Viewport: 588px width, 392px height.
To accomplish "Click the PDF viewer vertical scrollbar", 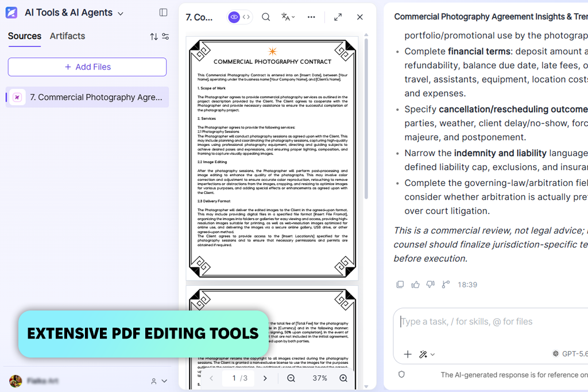I will pos(366,118).
